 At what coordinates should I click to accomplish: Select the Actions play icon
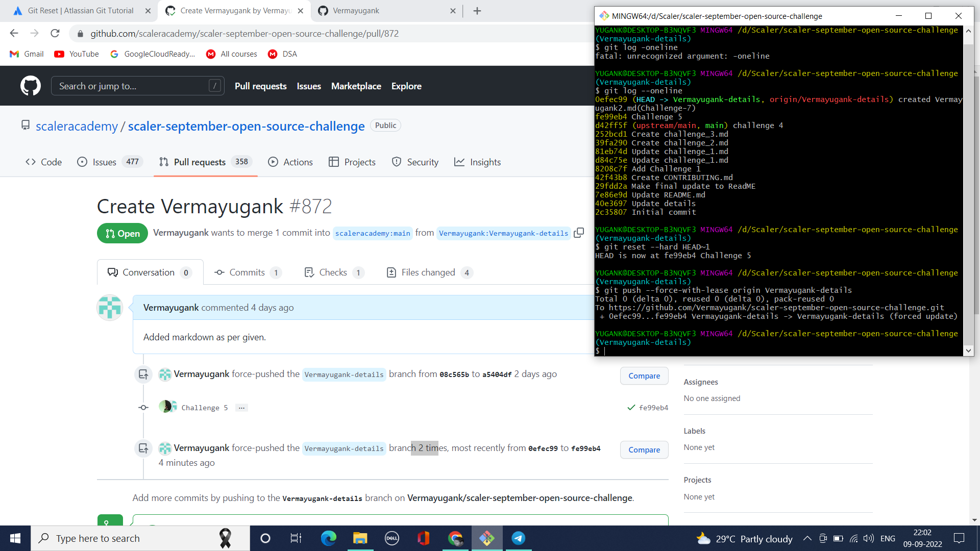(x=273, y=162)
